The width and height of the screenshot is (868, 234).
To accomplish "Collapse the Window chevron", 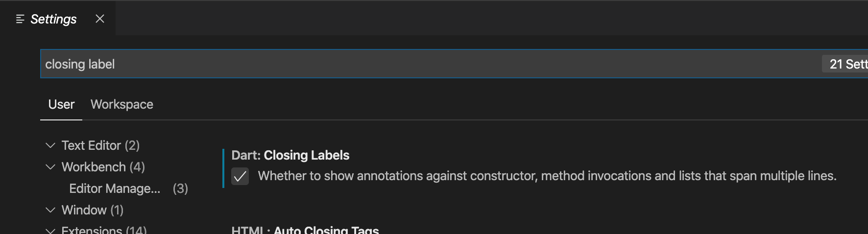I will [x=50, y=210].
